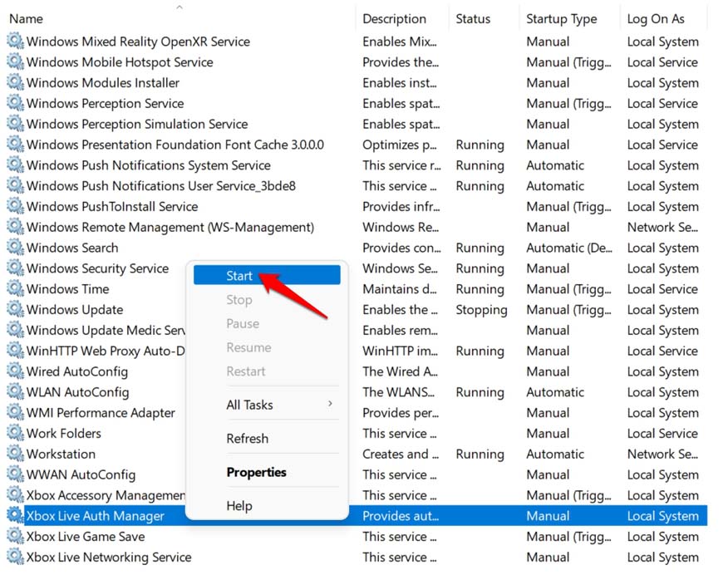Click gear icon beside WMI Performance Adapter
Viewport: 728px width, 575px height.
[15, 412]
